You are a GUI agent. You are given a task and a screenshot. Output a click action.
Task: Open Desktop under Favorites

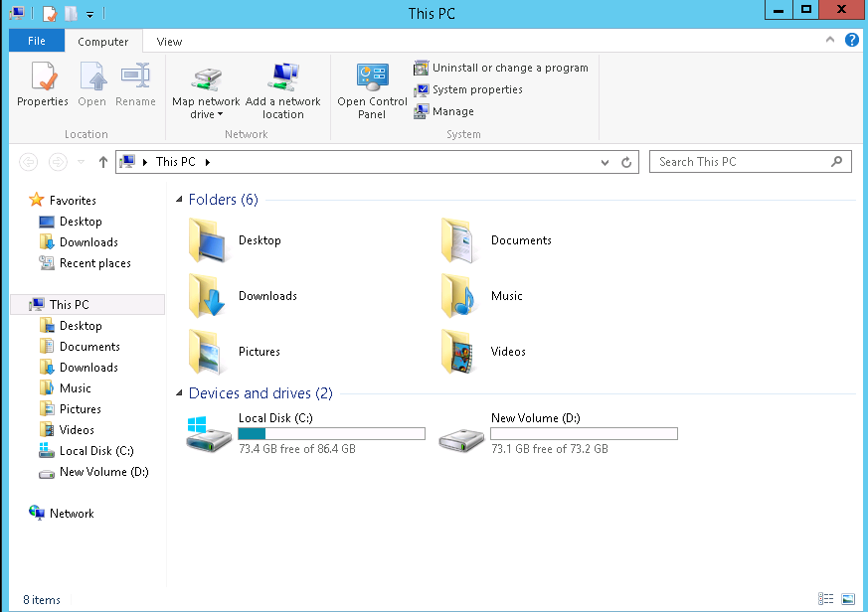tap(71, 222)
